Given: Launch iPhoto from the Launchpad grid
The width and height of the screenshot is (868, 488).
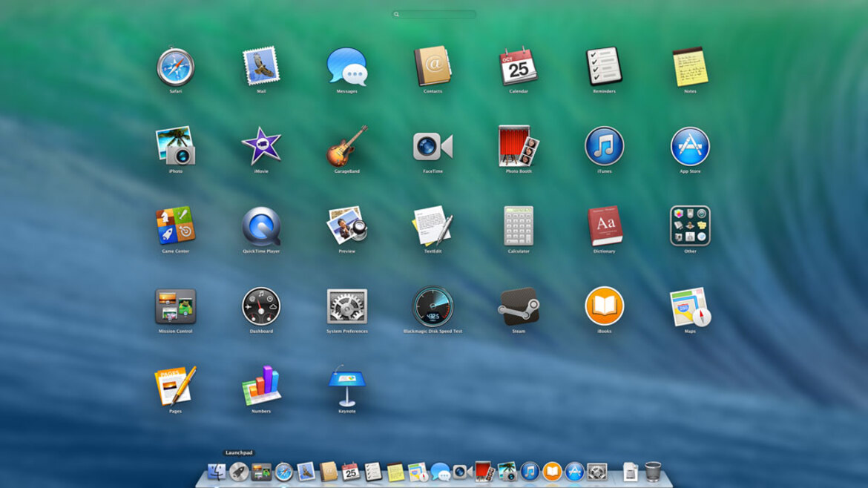Looking at the screenshot, I should point(176,146).
